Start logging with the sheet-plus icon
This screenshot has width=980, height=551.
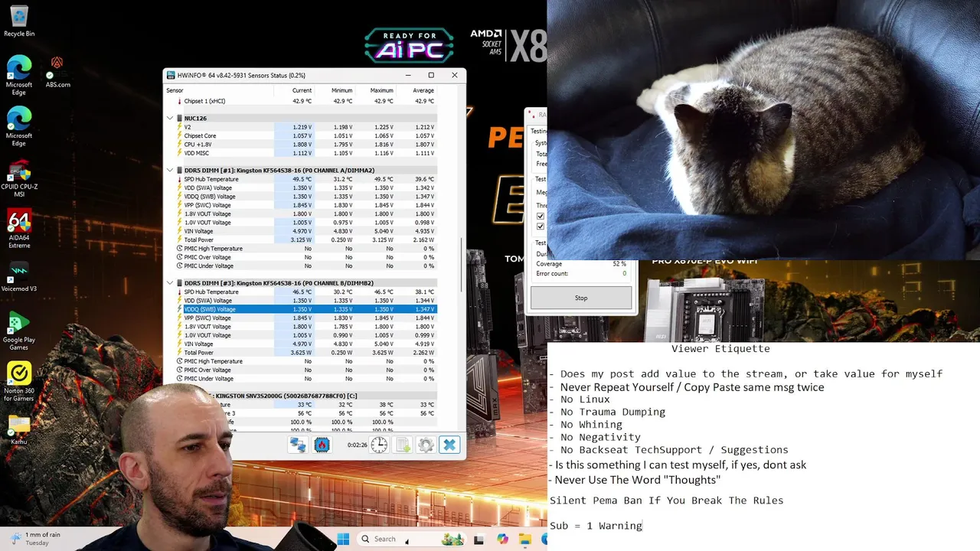point(403,445)
